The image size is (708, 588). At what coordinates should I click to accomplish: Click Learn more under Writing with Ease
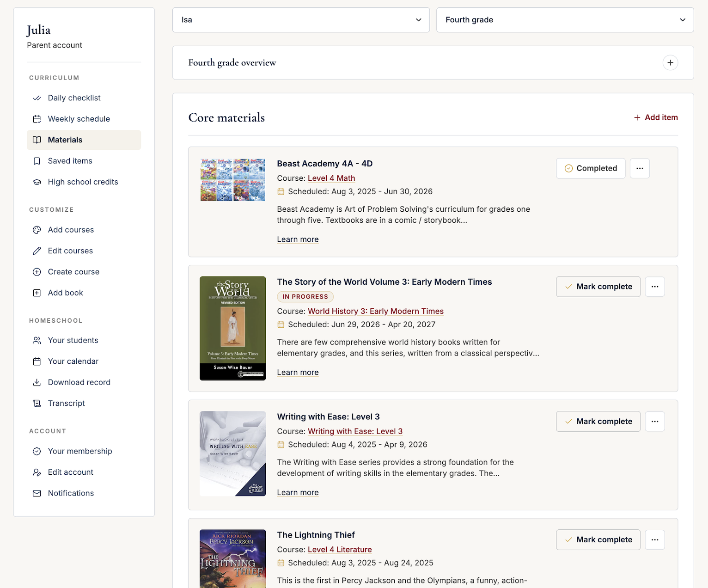(298, 493)
